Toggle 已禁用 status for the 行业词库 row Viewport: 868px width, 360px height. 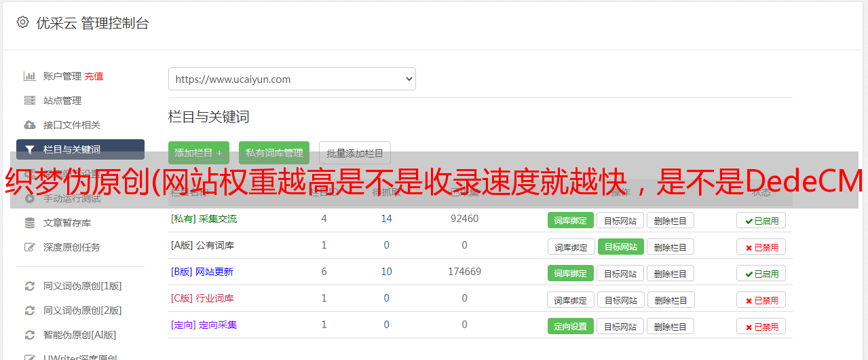(761, 300)
